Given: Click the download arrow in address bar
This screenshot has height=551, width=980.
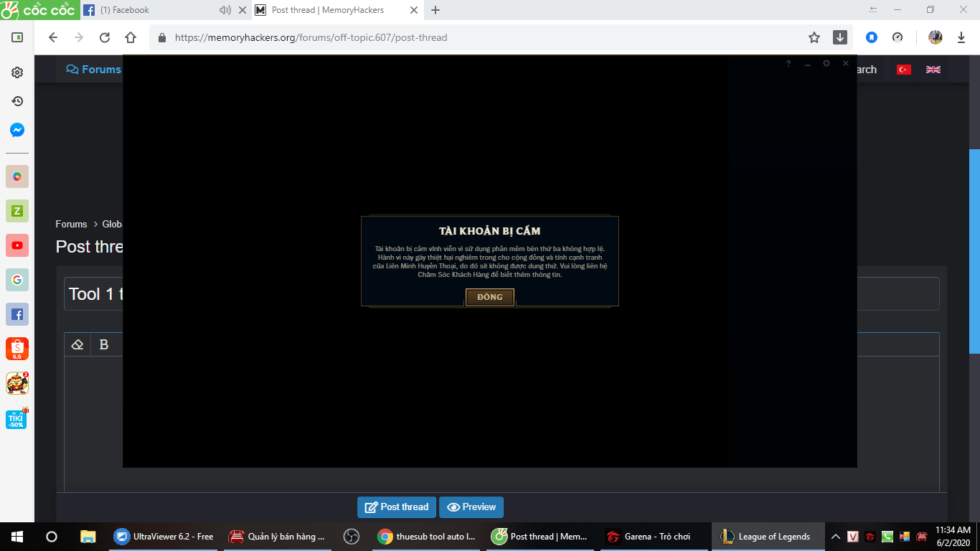Looking at the screenshot, I should point(840,37).
